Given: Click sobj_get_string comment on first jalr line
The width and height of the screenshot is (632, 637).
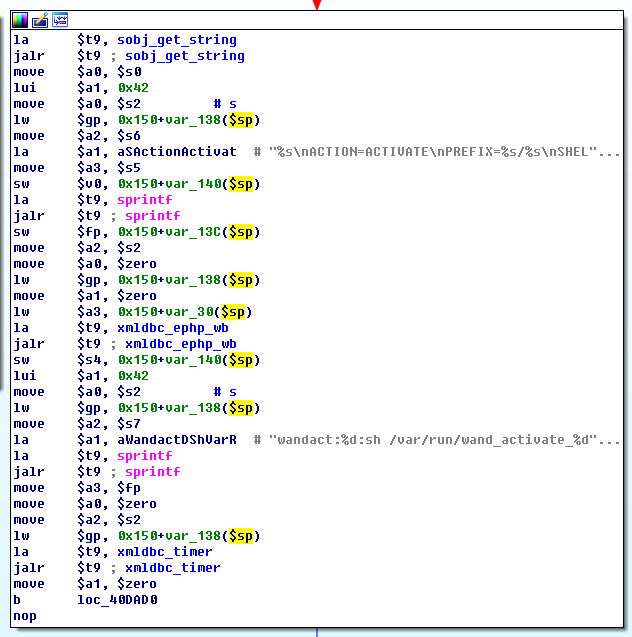Looking at the screenshot, I should click(184, 56).
